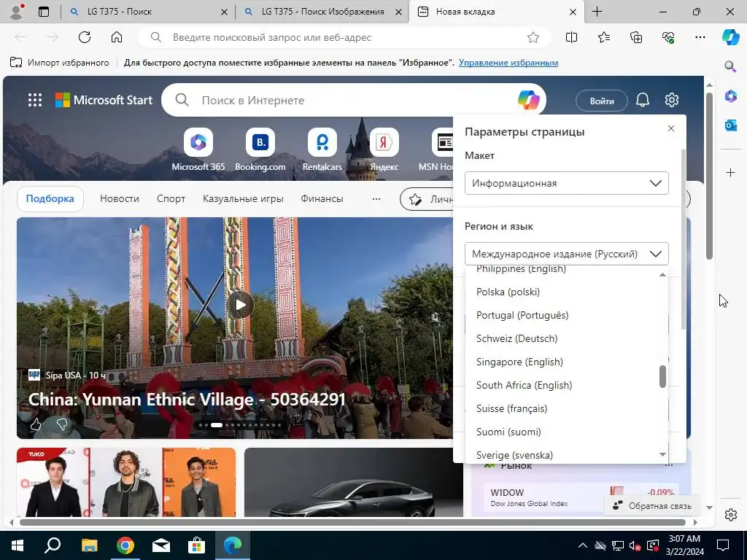Refresh the current page
The width and height of the screenshot is (747, 560).
click(x=85, y=37)
